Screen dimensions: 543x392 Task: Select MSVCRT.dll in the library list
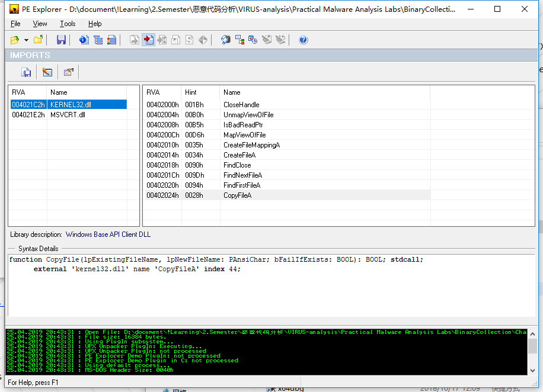68,115
